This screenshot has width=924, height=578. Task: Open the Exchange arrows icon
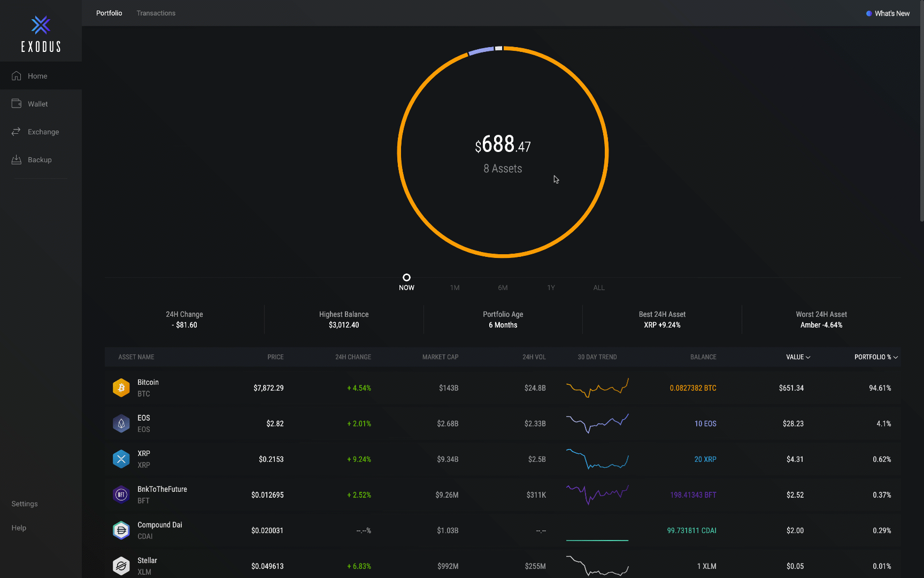pyautogui.click(x=17, y=131)
